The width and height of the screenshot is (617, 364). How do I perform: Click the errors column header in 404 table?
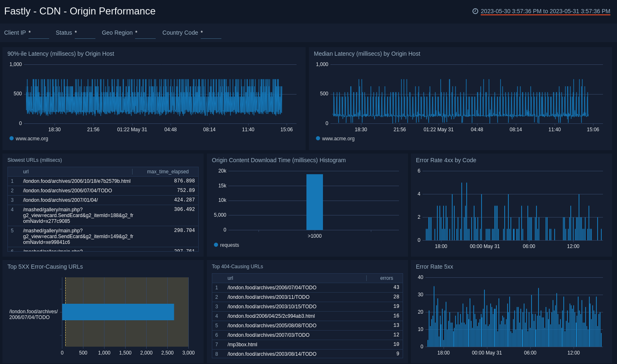[x=386, y=278]
